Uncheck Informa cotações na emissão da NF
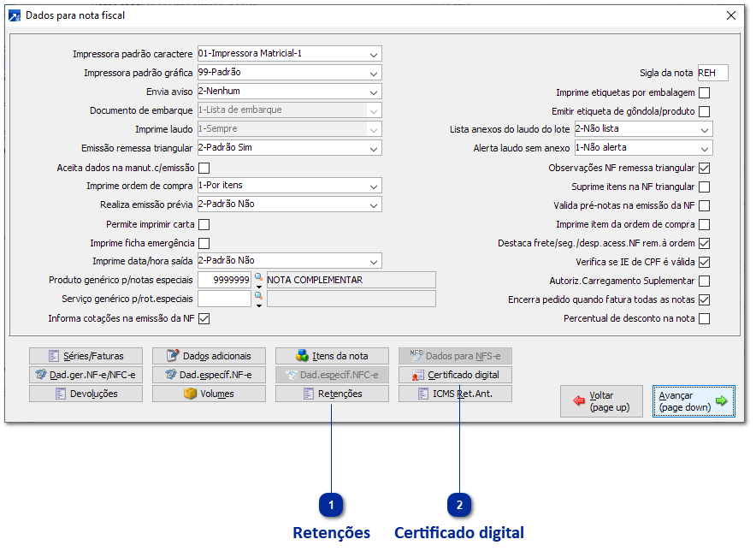Image resolution: width=756 pixels, height=557 pixels. pyautogui.click(x=204, y=318)
